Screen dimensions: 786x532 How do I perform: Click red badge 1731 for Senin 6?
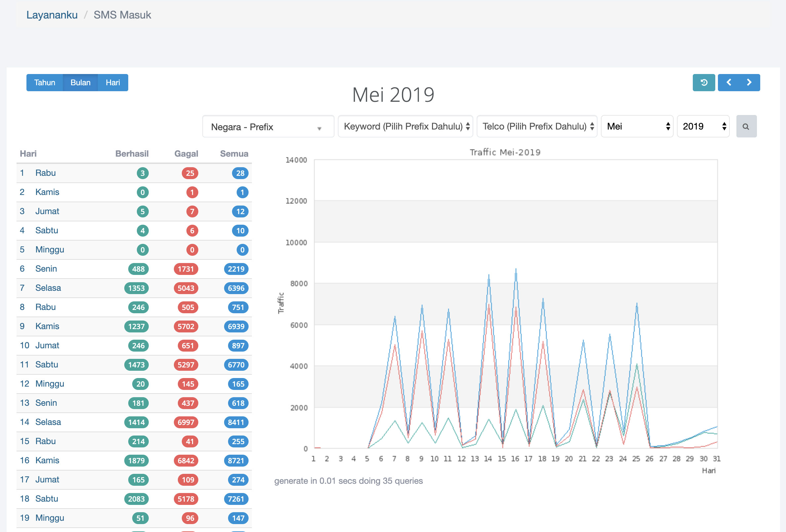[186, 269]
